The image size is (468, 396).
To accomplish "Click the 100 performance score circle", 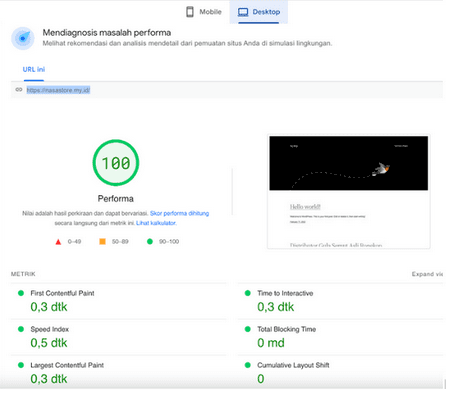I will click(x=116, y=163).
